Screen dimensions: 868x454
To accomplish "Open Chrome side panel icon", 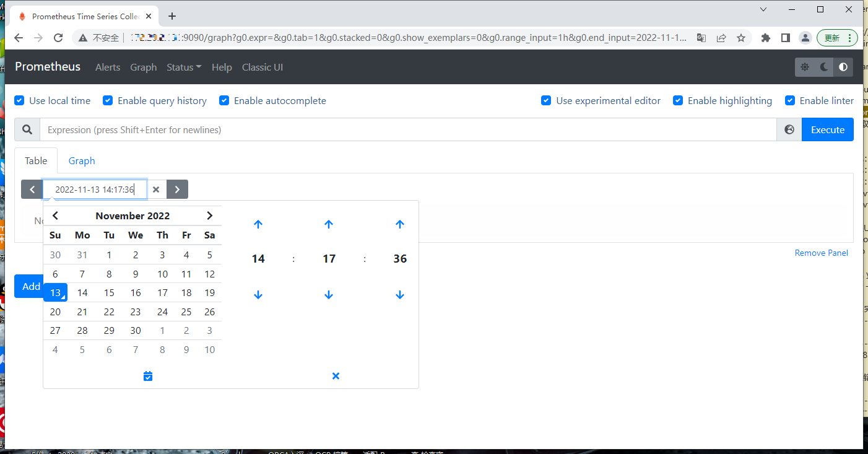I will click(x=786, y=38).
